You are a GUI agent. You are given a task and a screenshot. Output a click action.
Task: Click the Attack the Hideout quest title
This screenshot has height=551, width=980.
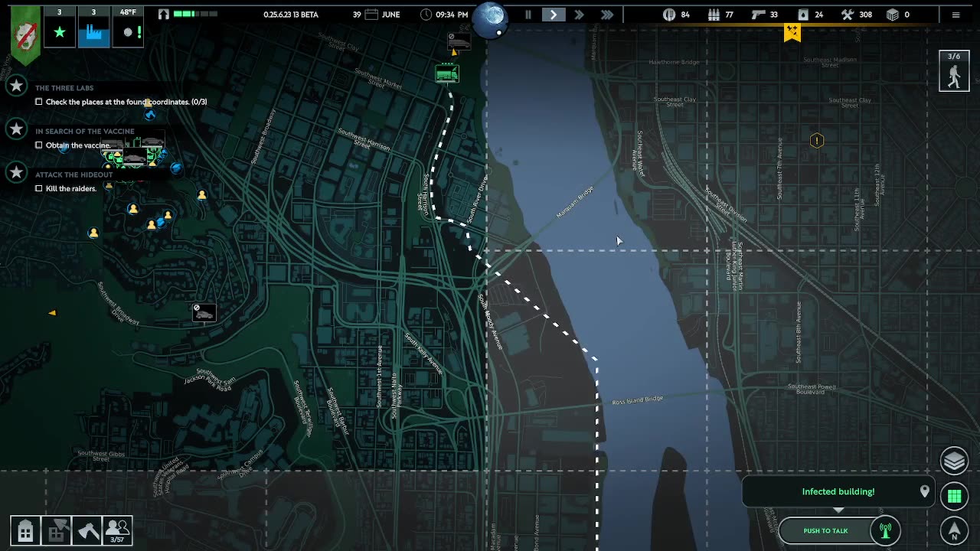click(73, 174)
